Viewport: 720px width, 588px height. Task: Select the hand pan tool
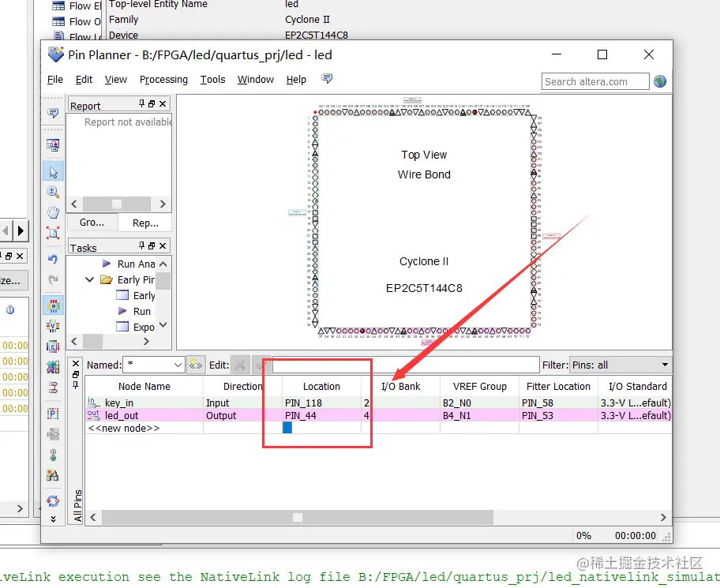[x=53, y=212]
